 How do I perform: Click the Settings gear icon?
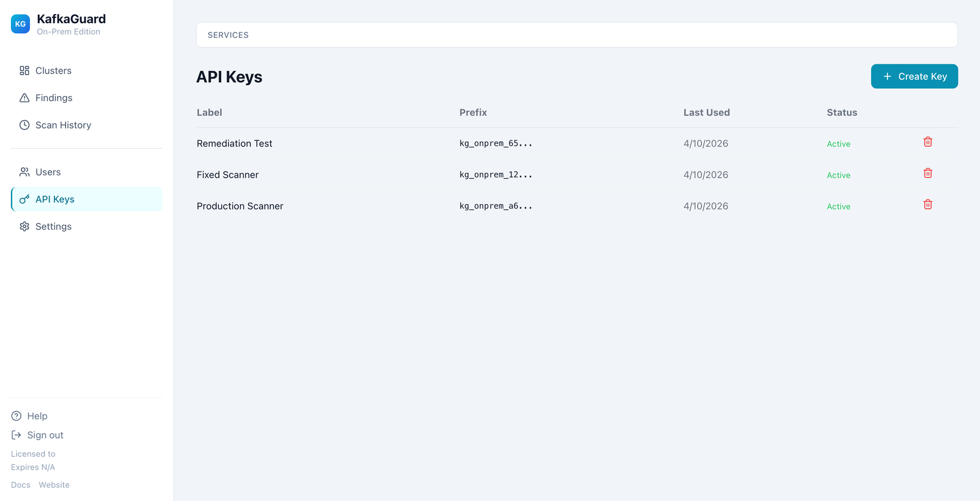(x=24, y=227)
